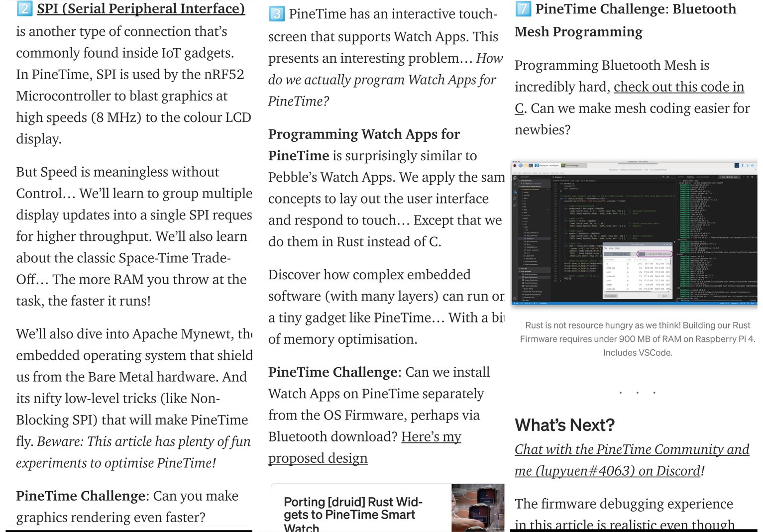The image size is (763, 532).
Task: Click the circled Memory usage bar in the screenshot
Action: [655, 254]
